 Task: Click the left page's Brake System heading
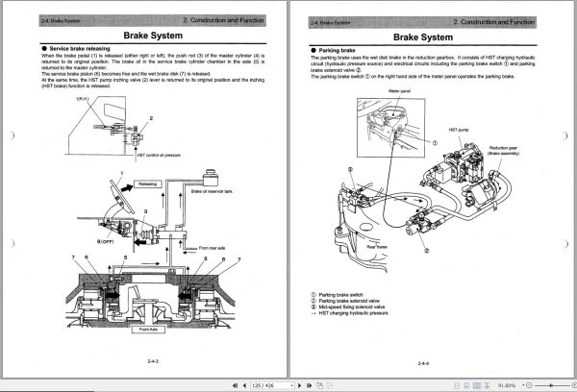(x=153, y=36)
